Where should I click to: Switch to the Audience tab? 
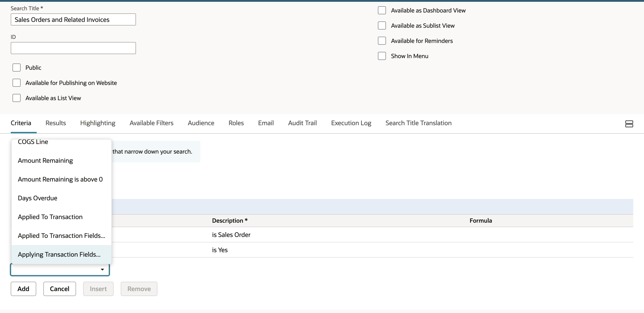pyautogui.click(x=201, y=123)
